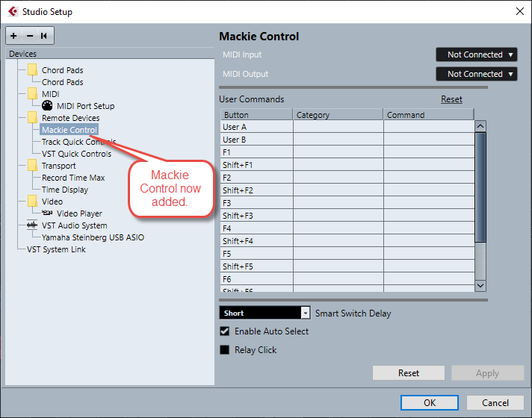Image resolution: width=532 pixels, height=418 pixels.
Task: Select Track Quick Controls device
Action: pyautogui.click(x=78, y=142)
